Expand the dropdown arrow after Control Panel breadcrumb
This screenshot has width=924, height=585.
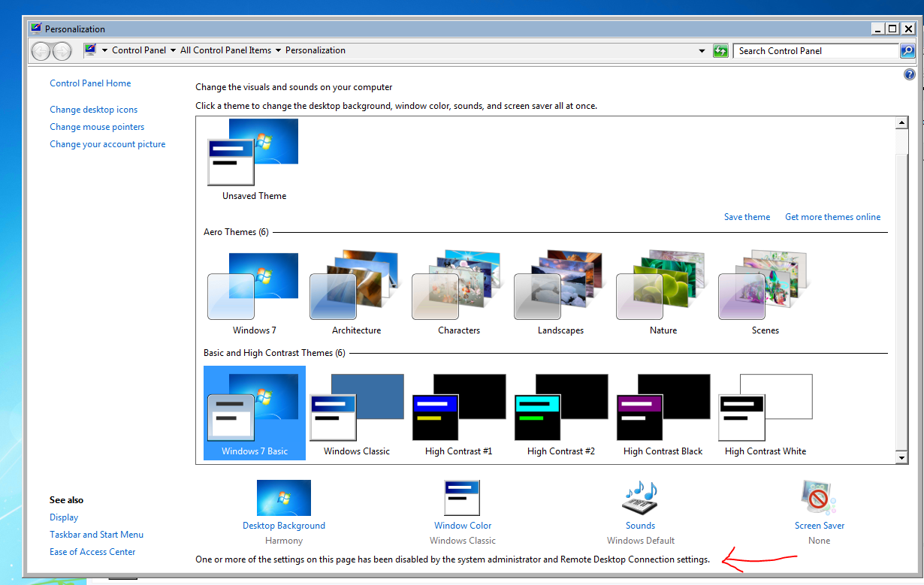(x=173, y=51)
